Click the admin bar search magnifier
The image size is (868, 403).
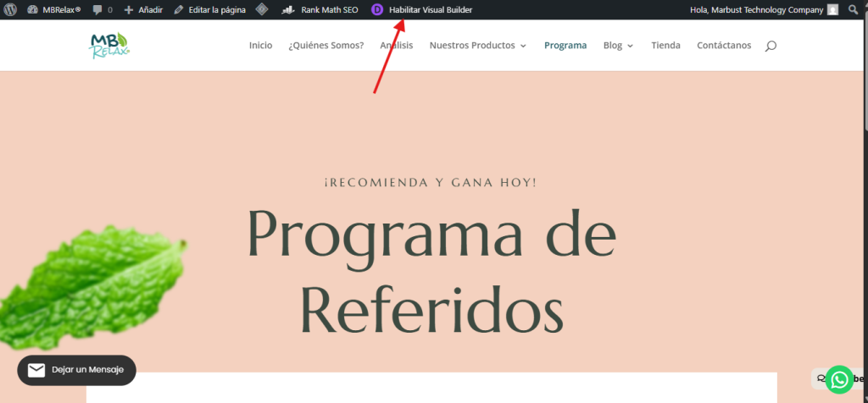point(853,9)
